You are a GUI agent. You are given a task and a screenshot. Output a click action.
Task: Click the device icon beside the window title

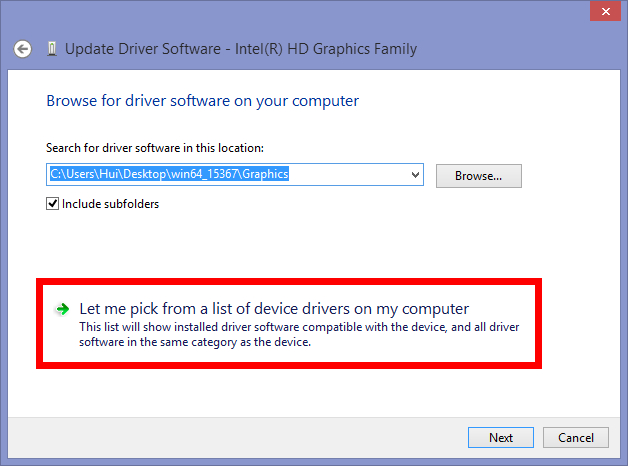(x=51, y=48)
